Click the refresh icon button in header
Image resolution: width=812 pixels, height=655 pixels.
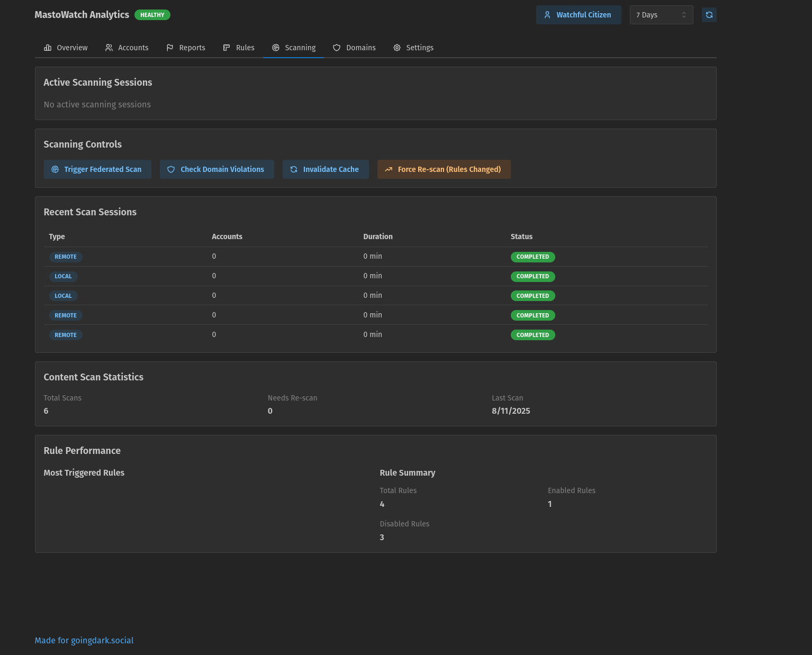click(709, 15)
